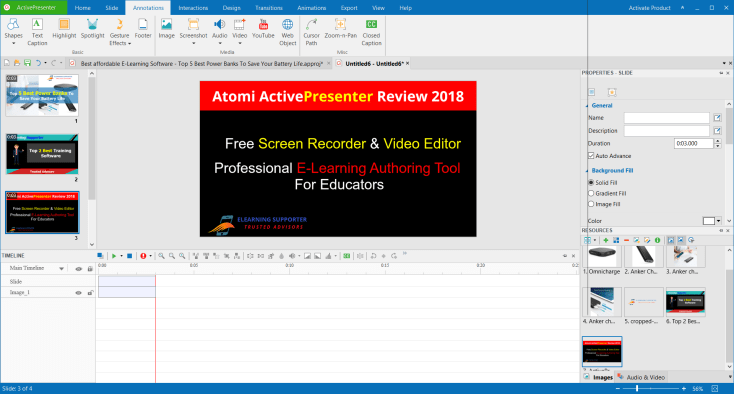Open the Play button options arrow
The height and width of the screenshot is (394, 734).
point(121,256)
